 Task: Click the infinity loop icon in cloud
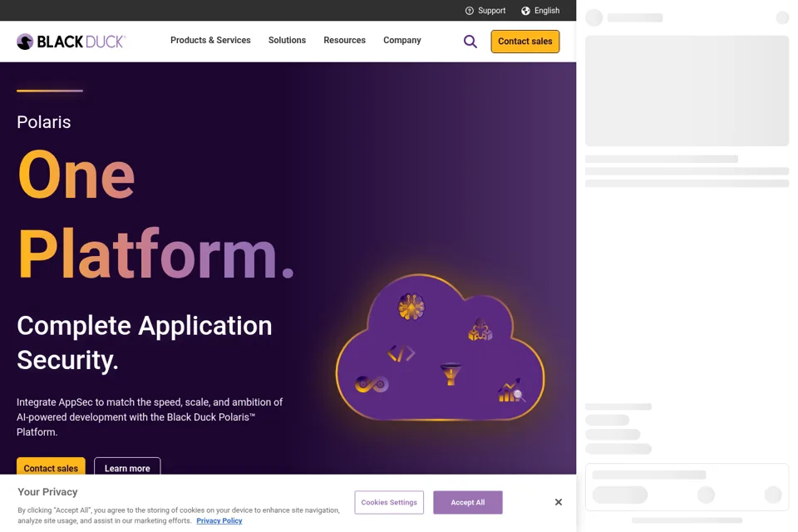[372, 384]
